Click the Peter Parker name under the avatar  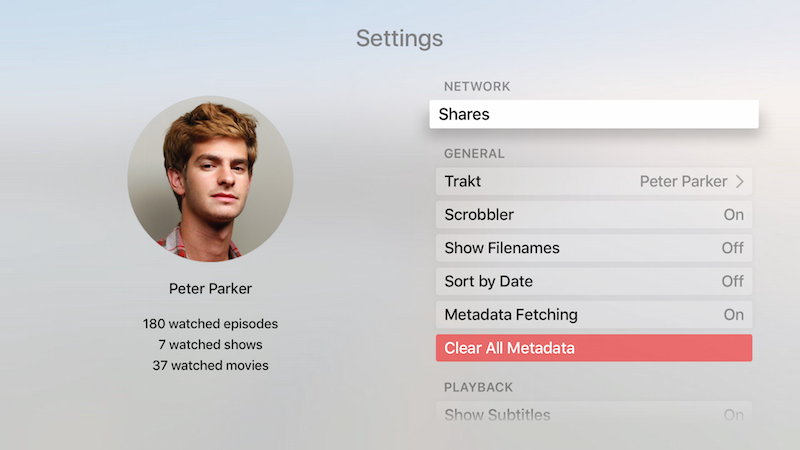click(210, 289)
